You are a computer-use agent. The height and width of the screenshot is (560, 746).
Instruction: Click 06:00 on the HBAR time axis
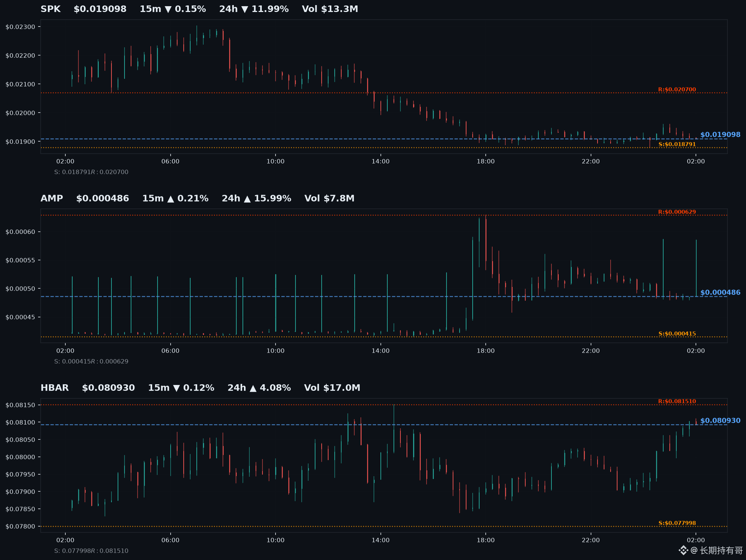[x=170, y=540]
